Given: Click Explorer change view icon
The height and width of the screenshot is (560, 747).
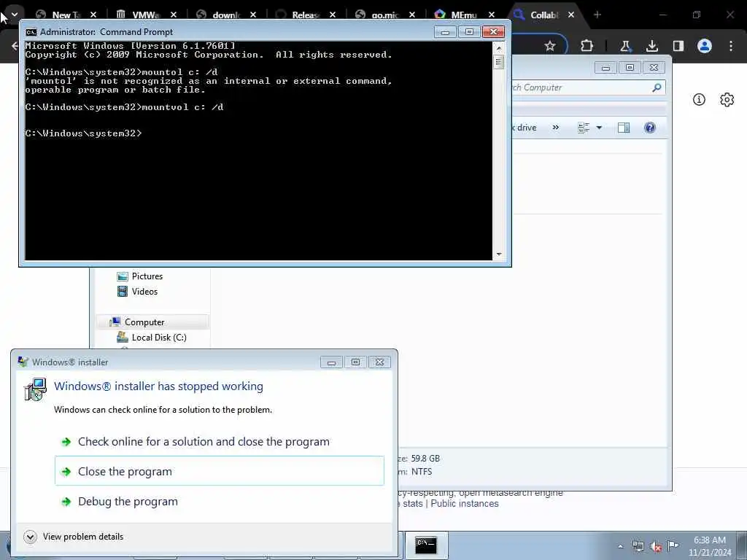Looking at the screenshot, I should pos(584,127).
